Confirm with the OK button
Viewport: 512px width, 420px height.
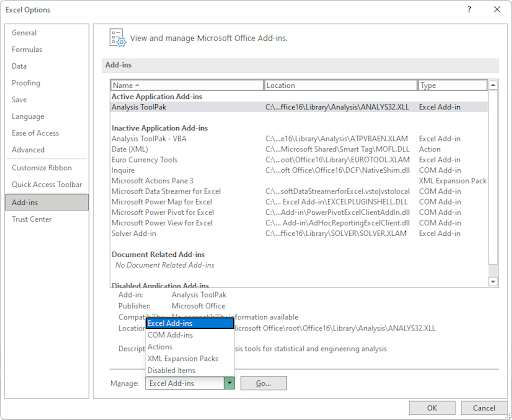(432, 408)
